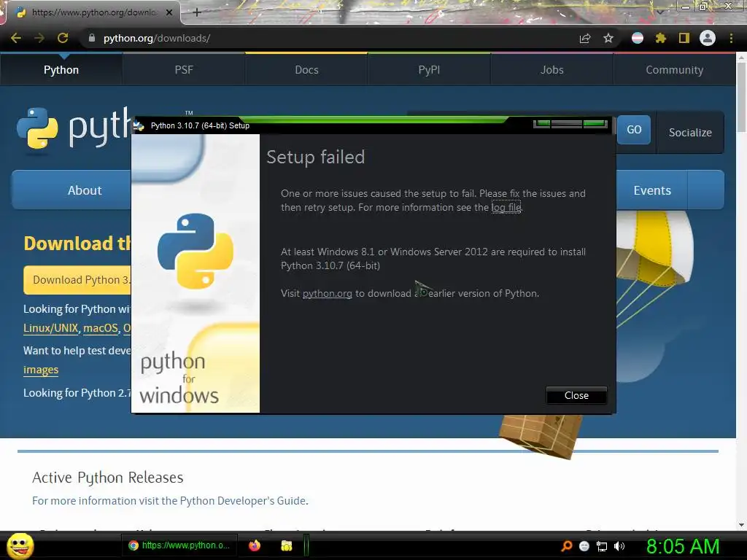Close the python.org downloads tab
The width and height of the screenshot is (747, 560).
tap(169, 12)
